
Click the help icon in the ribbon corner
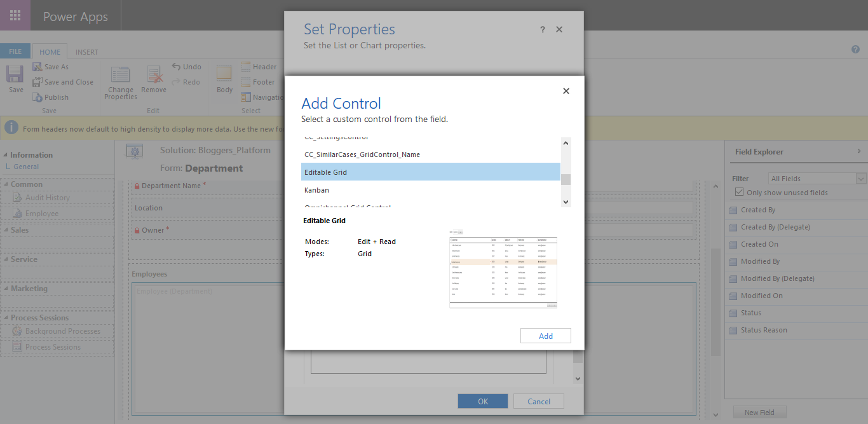click(x=855, y=50)
